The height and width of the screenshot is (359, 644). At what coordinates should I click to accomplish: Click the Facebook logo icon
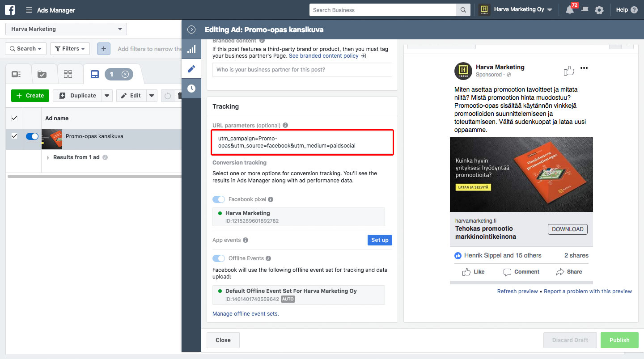point(10,10)
